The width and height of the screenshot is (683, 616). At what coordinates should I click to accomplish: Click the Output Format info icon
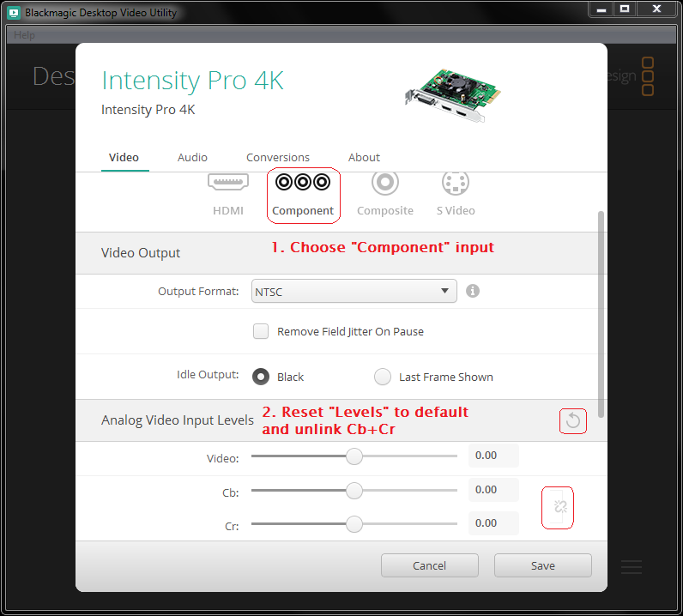click(x=473, y=291)
